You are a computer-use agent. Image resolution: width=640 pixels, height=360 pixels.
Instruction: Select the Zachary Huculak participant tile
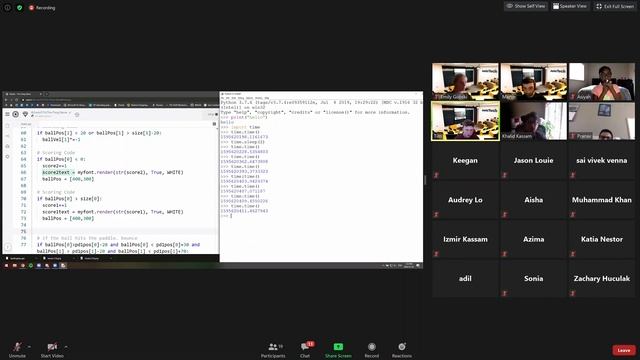[x=602, y=278]
